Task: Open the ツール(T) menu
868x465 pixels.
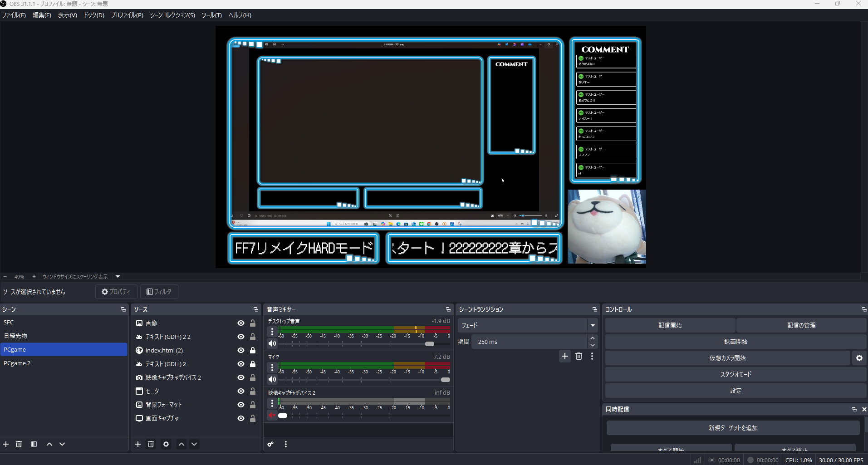Action: [212, 15]
